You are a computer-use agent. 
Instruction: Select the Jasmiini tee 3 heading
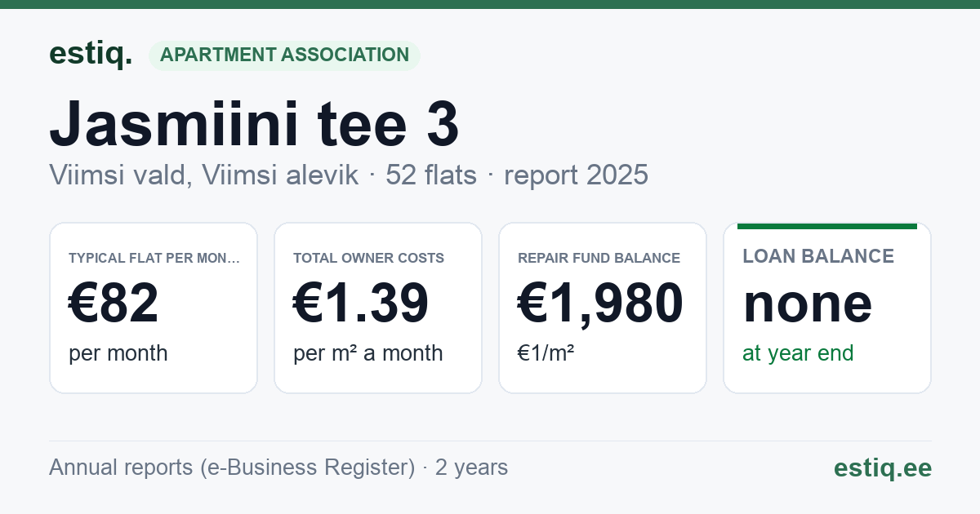254,123
